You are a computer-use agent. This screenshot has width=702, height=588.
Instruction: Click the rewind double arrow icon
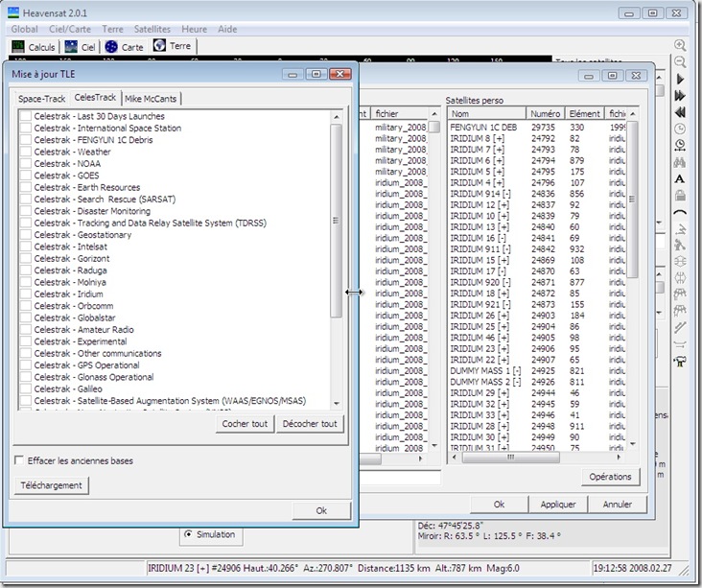(x=680, y=112)
